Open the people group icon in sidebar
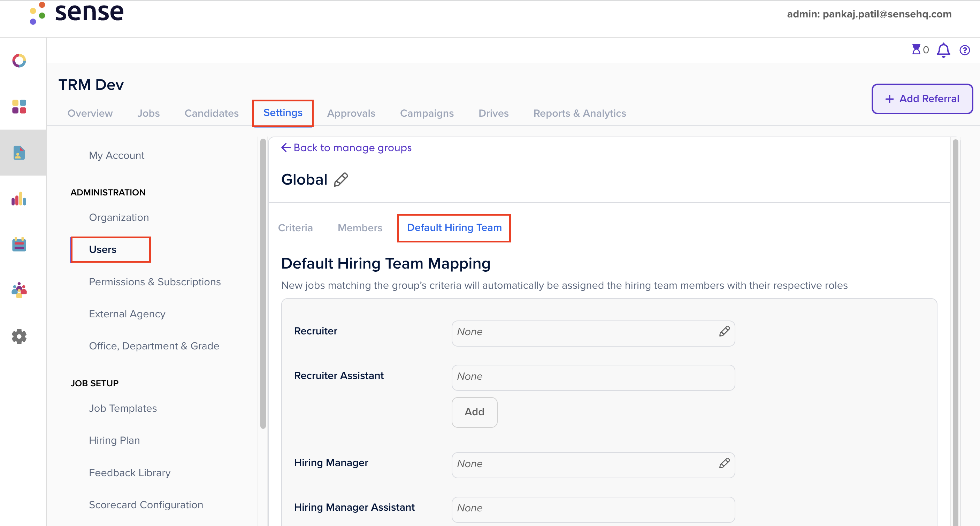Image resolution: width=980 pixels, height=526 pixels. [19, 290]
